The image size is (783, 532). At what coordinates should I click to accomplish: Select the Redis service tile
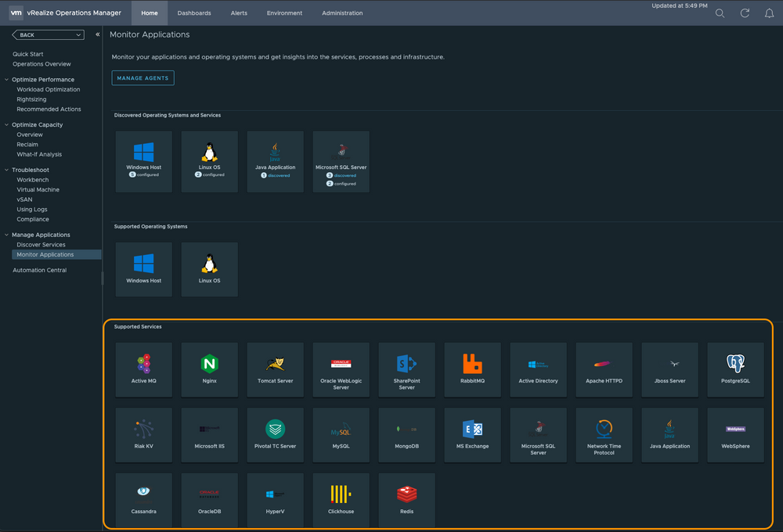[x=406, y=500]
